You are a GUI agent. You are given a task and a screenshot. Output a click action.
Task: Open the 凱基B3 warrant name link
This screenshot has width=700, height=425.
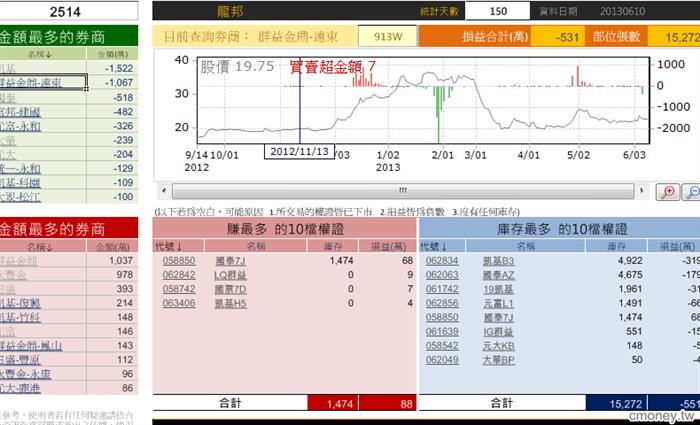tap(499, 261)
